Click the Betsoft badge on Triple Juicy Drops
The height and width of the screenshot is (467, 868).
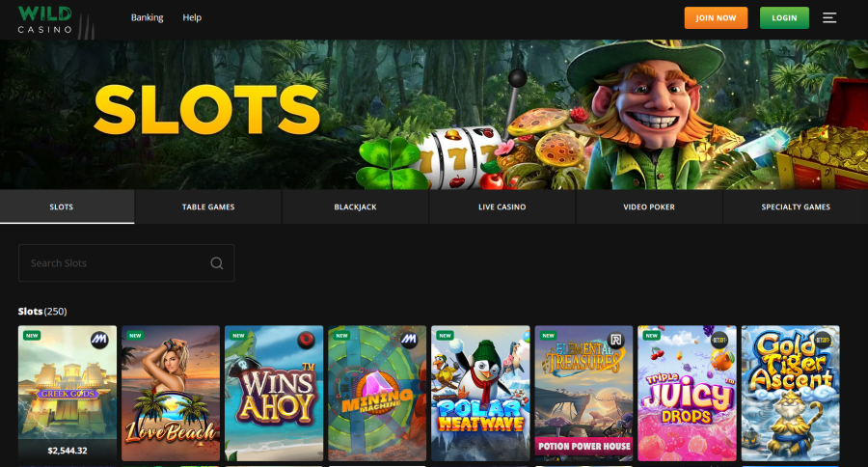point(719,340)
